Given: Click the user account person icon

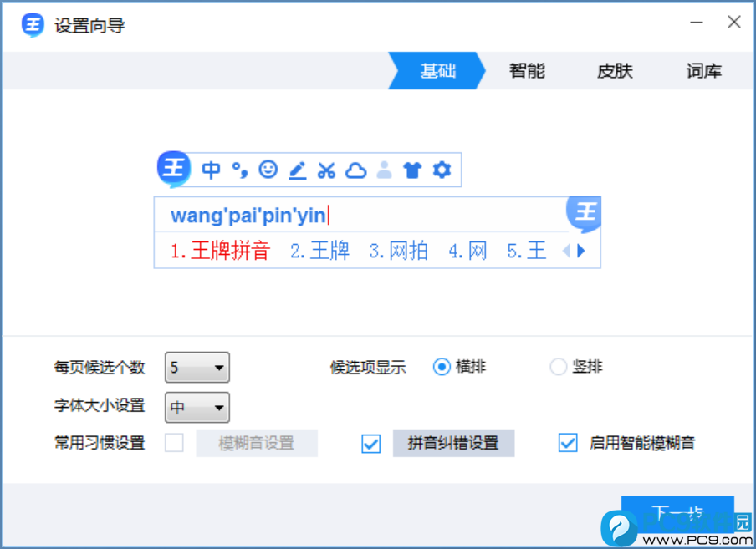Looking at the screenshot, I should [384, 170].
